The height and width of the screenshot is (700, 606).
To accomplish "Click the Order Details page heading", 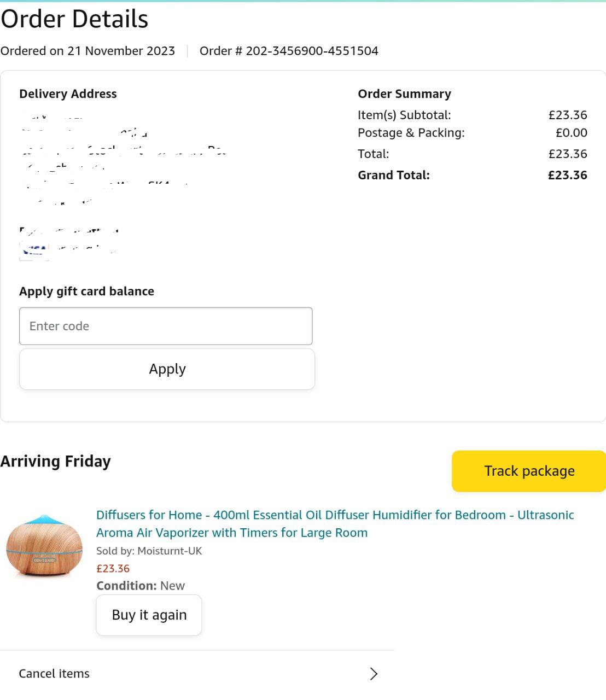I will (74, 19).
